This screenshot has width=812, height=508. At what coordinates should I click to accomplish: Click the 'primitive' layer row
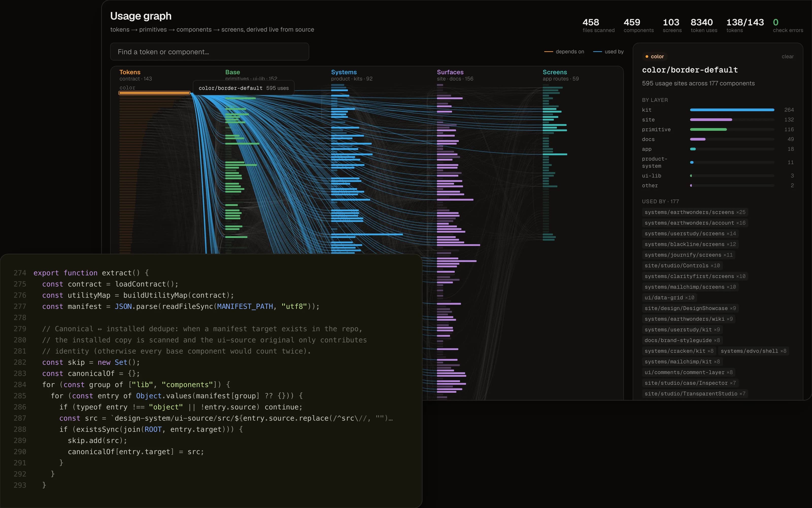tap(718, 129)
